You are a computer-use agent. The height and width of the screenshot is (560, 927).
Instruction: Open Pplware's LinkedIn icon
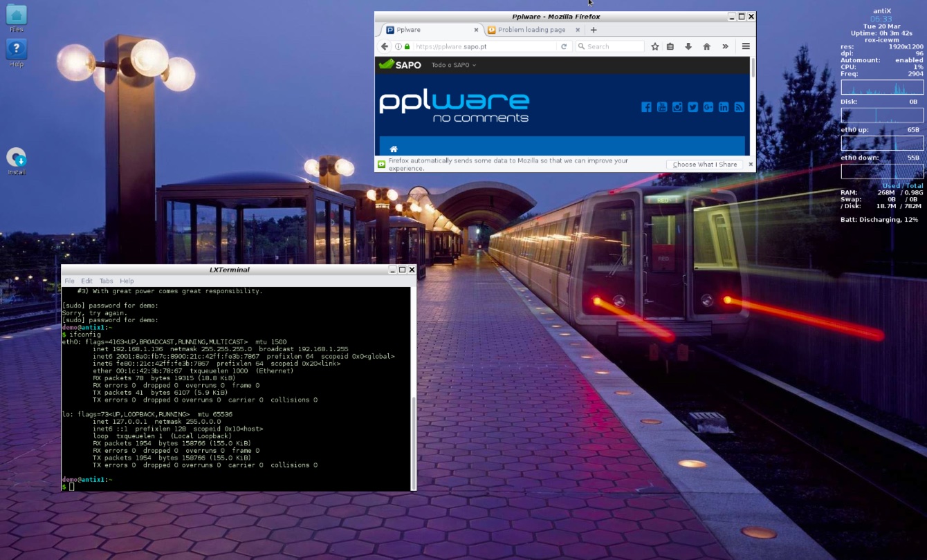[722, 107]
